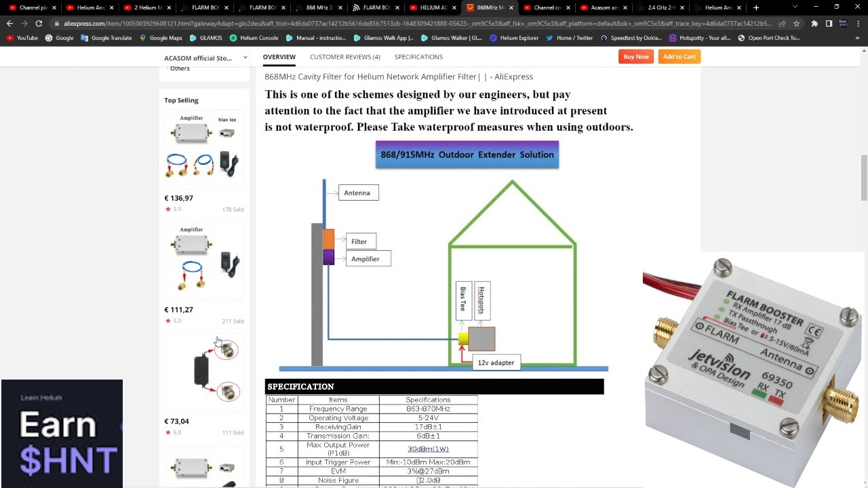Viewport: 868px width, 488px height.
Task: Open the Helium Explorer bookmark
Action: (x=514, y=38)
